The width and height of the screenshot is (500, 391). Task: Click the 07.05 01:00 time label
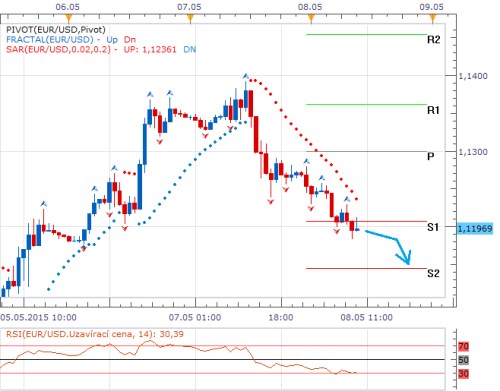(x=195, y=317)
